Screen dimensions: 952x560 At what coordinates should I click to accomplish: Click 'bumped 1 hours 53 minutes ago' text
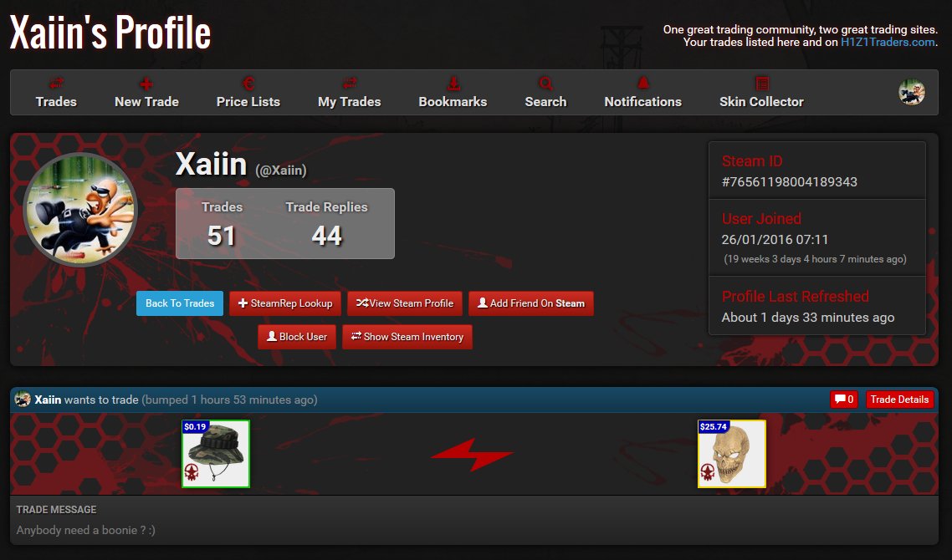(x=229, y=400)
